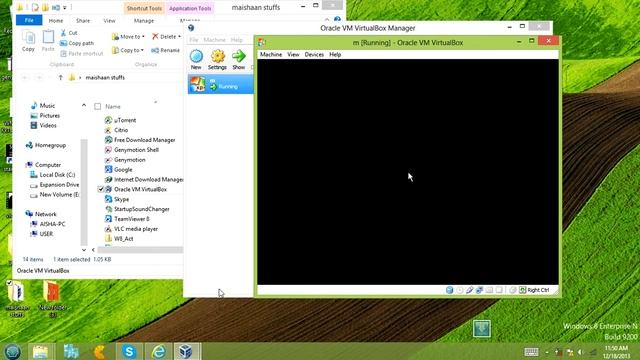Select TeamViewer 8 shortcut
Image resolution: width=640 pixels, height=360 pixels.
(127, 219)
